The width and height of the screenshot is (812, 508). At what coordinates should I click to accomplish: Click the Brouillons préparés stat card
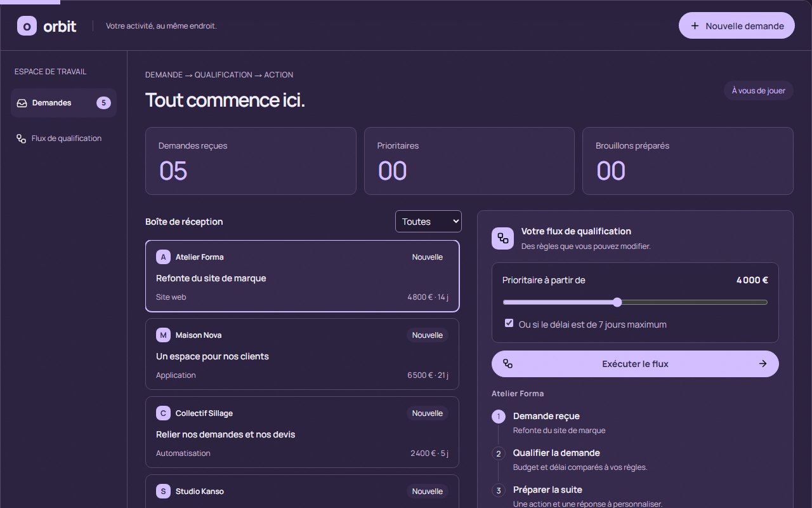[688, 161]
